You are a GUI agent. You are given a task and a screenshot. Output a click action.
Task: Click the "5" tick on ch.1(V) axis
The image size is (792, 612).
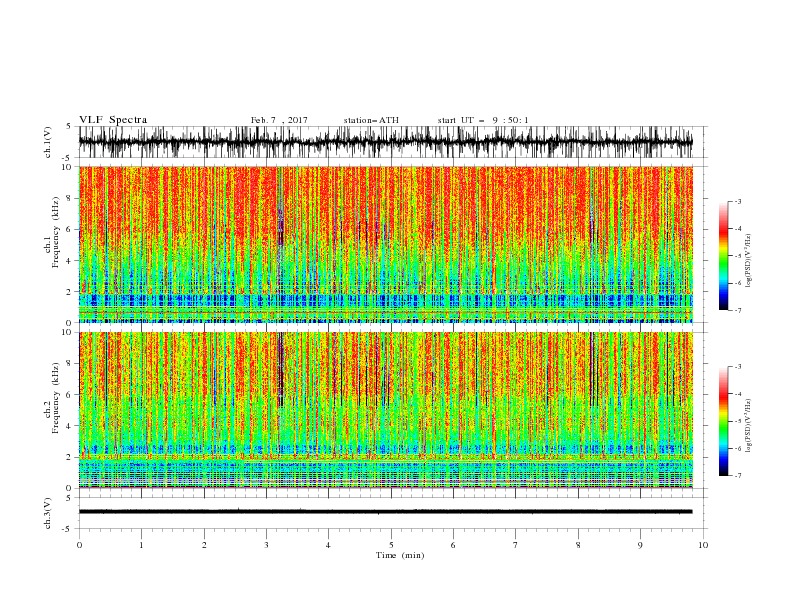tap(69, 127)
